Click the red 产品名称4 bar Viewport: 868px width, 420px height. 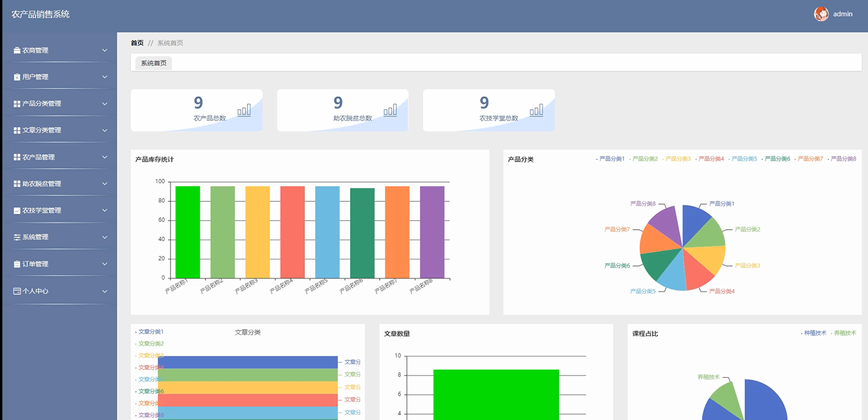coord(293,232)
